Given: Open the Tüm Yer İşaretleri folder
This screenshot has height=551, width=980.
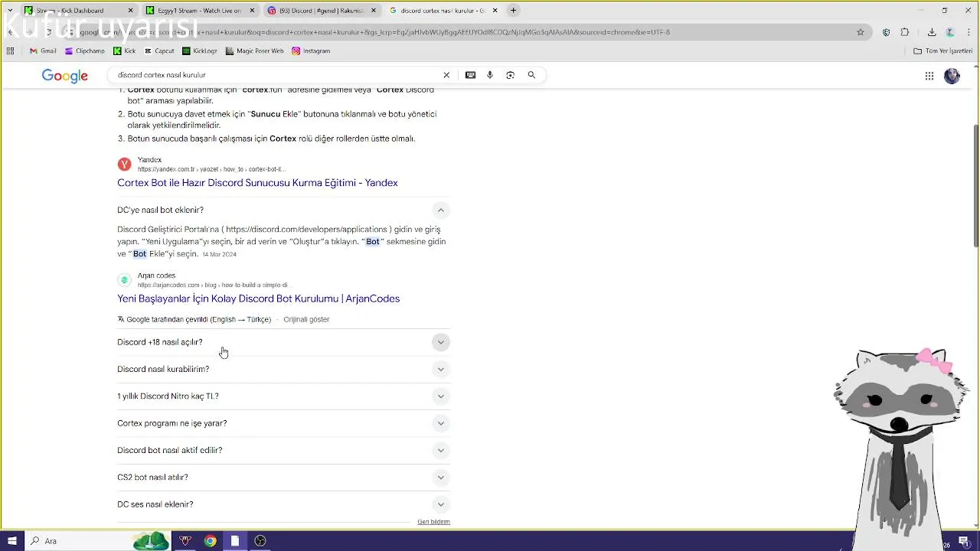Looking at the screenshot, I should tap(943, 51).
